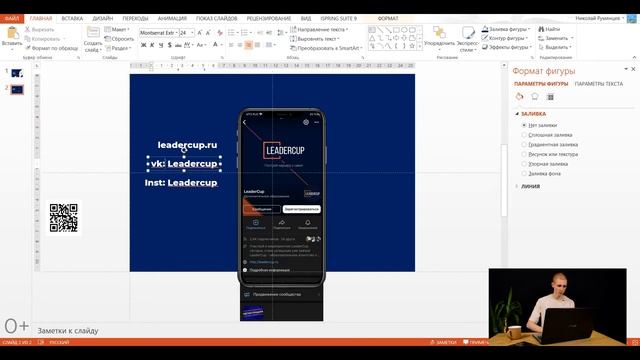
Task: Select Градиентная заливка radio option
Action: click(x=524, y=144)
